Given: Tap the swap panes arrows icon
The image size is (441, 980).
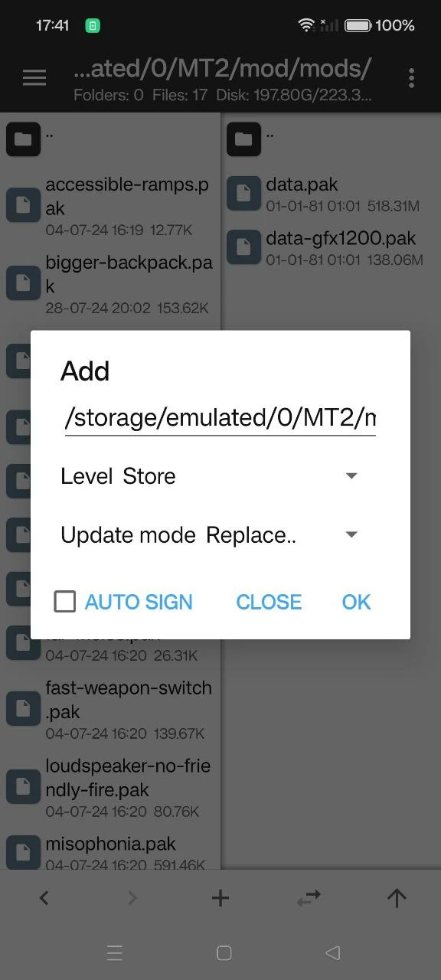Looking at the screenshot, I should coord(309,898).
